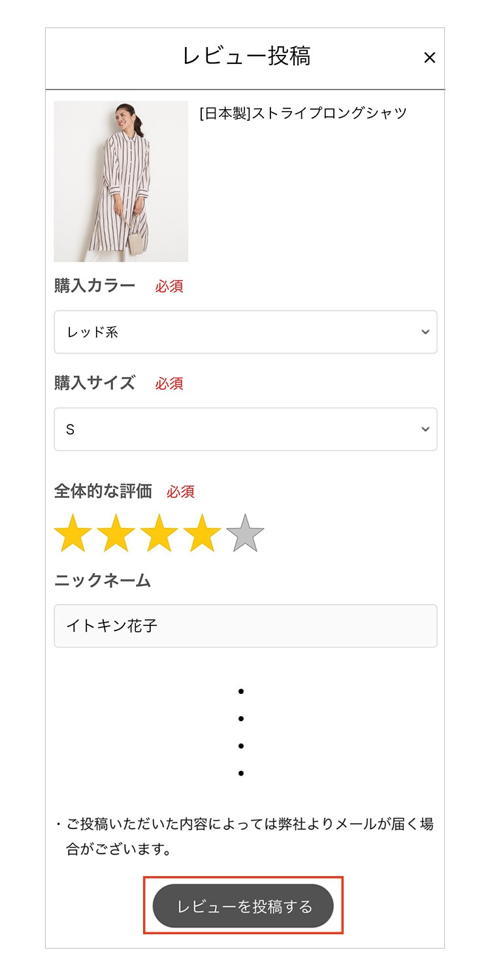Click the レビュー投稿 header title

pos(246,57)
